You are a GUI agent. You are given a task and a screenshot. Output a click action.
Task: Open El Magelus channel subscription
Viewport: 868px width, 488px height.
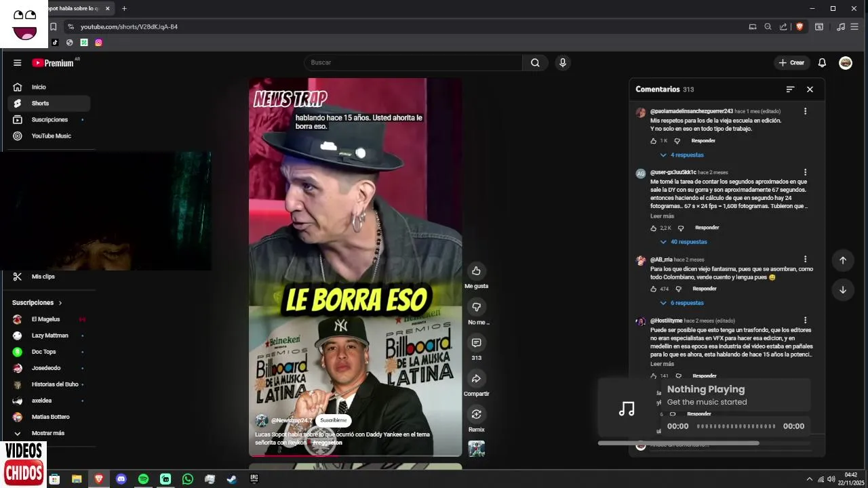[x=49, y=319]
